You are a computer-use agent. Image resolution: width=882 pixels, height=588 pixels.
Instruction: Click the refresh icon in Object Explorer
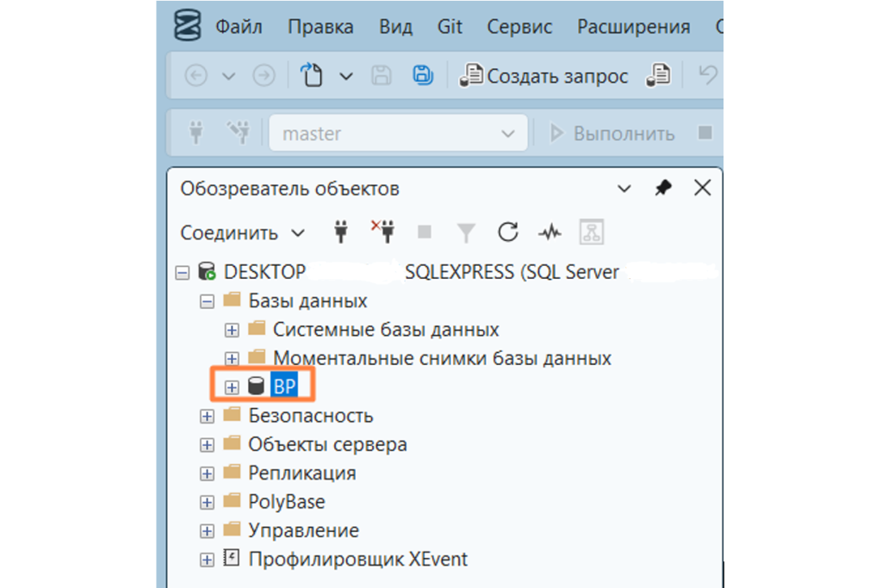point(508,232)
